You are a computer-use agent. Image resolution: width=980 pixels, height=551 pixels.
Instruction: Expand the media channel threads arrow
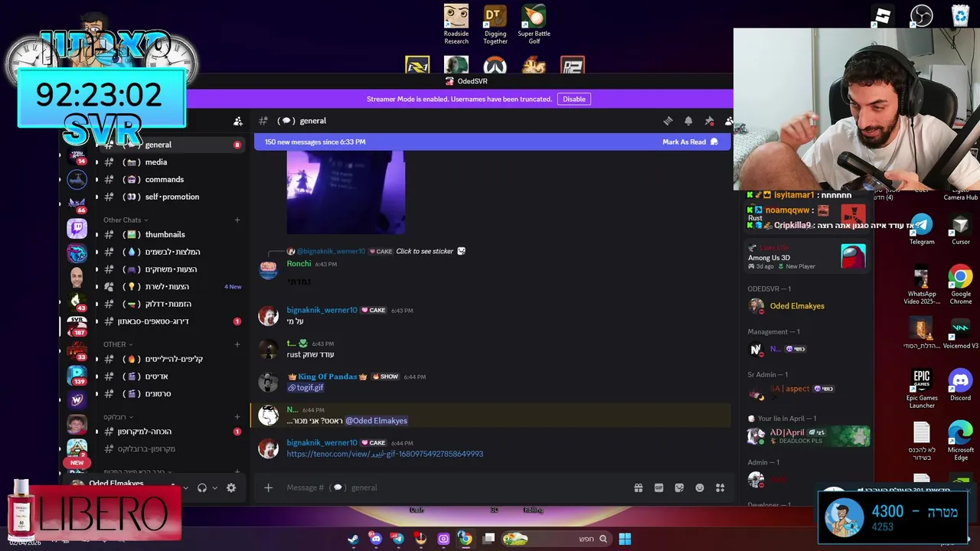pyautogui.click(x=96, y=162)
